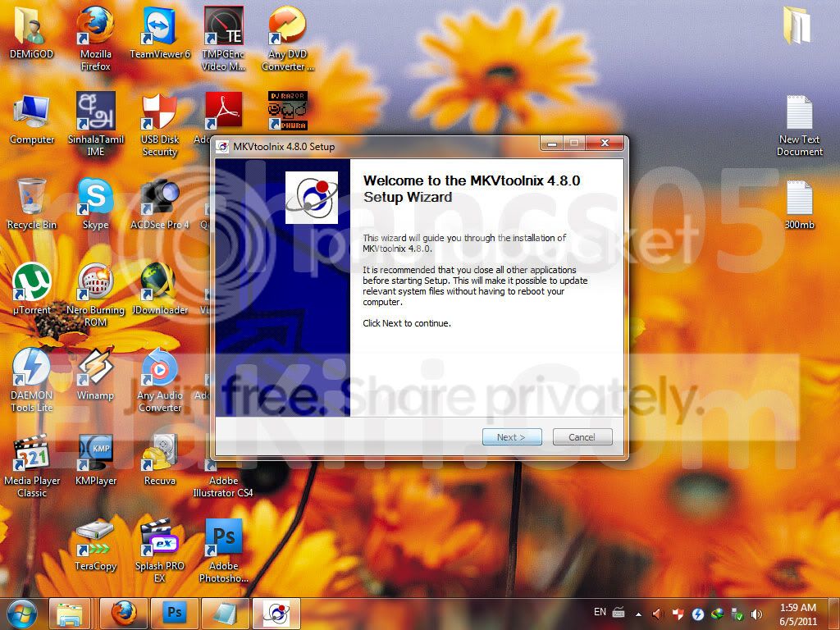Screen dimensions: 840x630
Task: Select the Adobe Reader desktop icon
Action: (222, 112)
